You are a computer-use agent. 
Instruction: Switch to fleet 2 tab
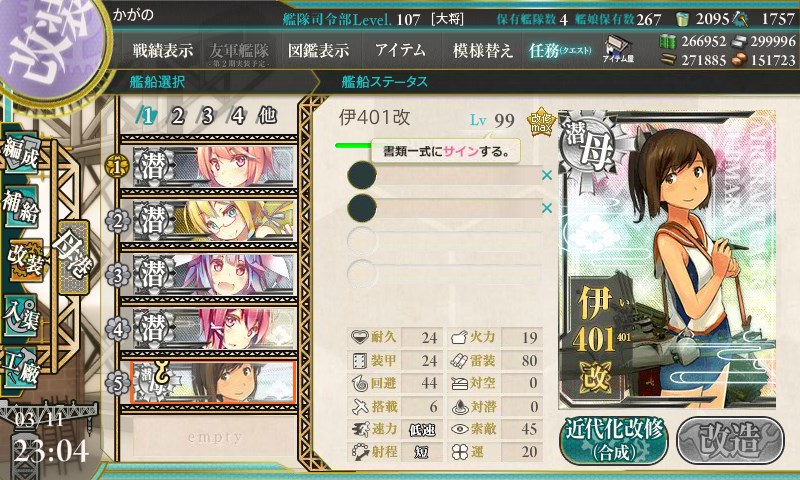coord(178,116)
